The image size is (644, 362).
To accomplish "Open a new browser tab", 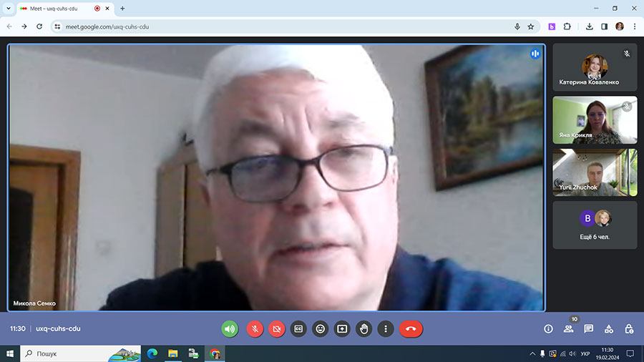I will [122, 8].
